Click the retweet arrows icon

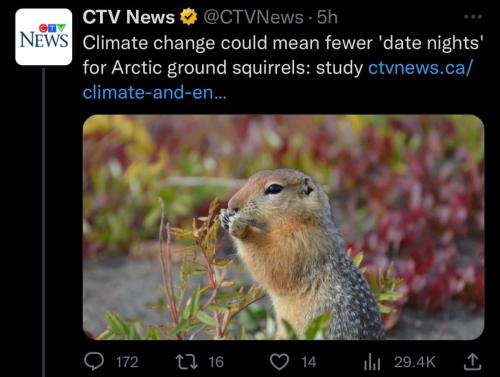tap(187, 362)
